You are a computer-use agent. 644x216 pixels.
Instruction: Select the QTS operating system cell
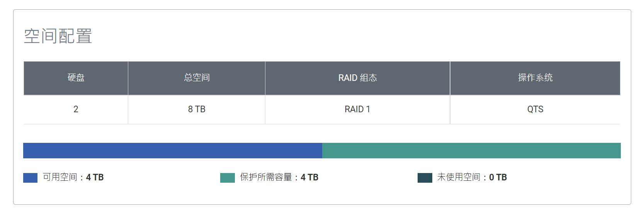535,109
